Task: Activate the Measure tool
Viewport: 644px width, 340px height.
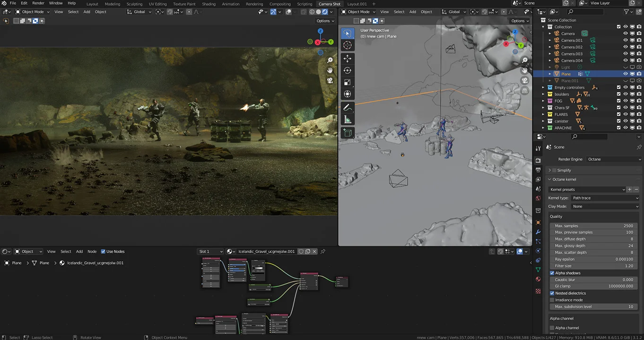Action: [x=348, y=119]
